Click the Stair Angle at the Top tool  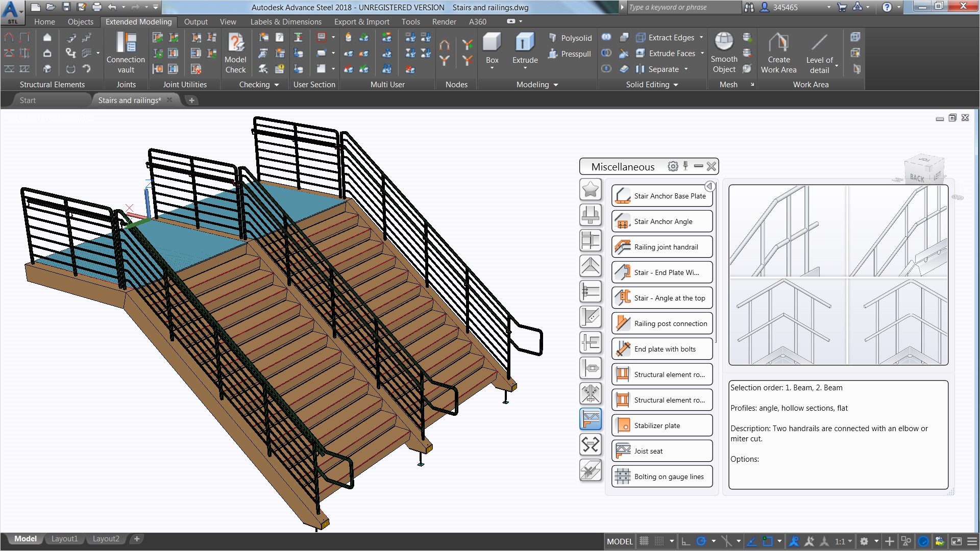click(661, 297)
